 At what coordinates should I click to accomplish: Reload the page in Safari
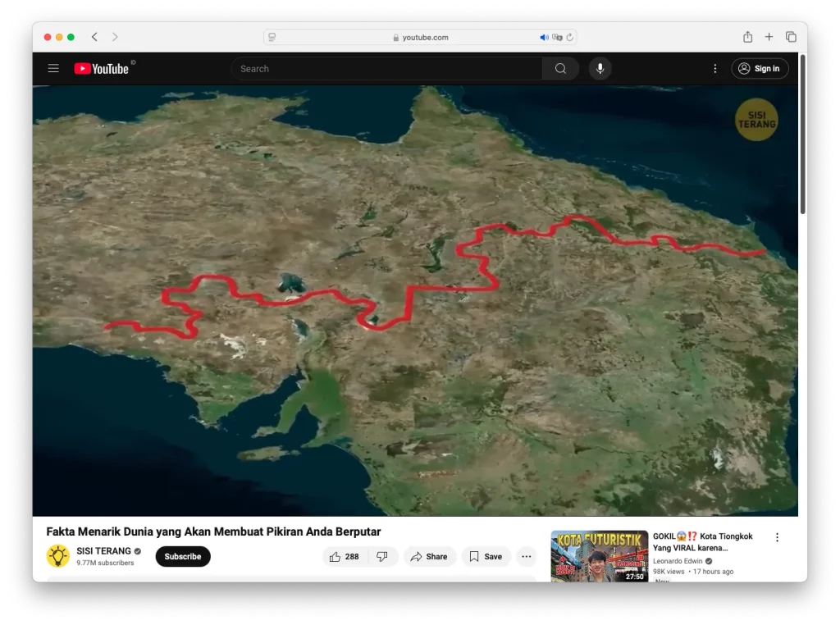tap(570, 37)
